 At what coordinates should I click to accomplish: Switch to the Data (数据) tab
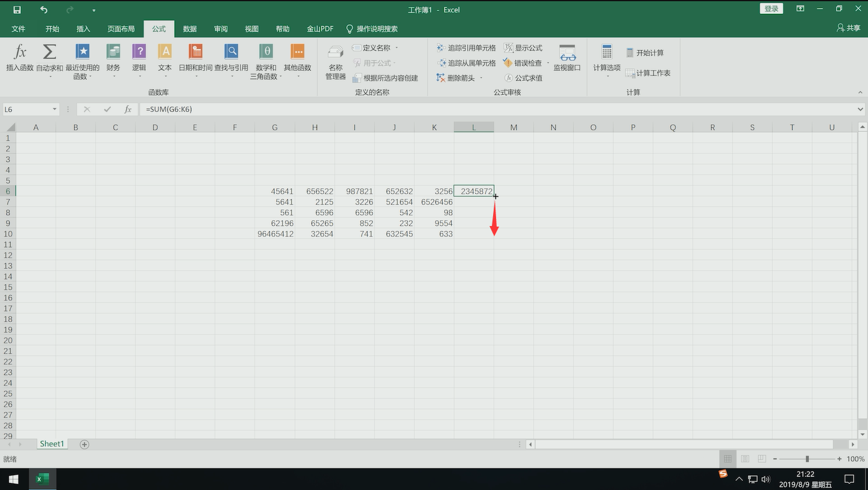tap(190, 29)
